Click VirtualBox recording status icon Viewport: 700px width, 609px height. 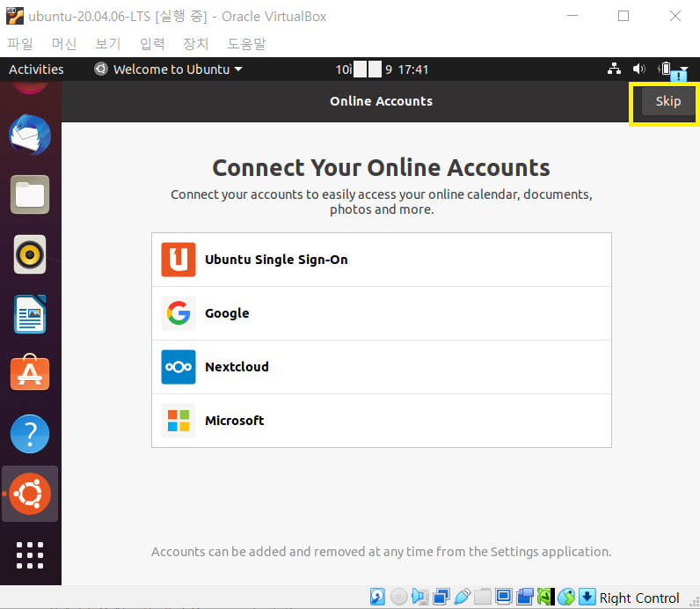[525, 597]
